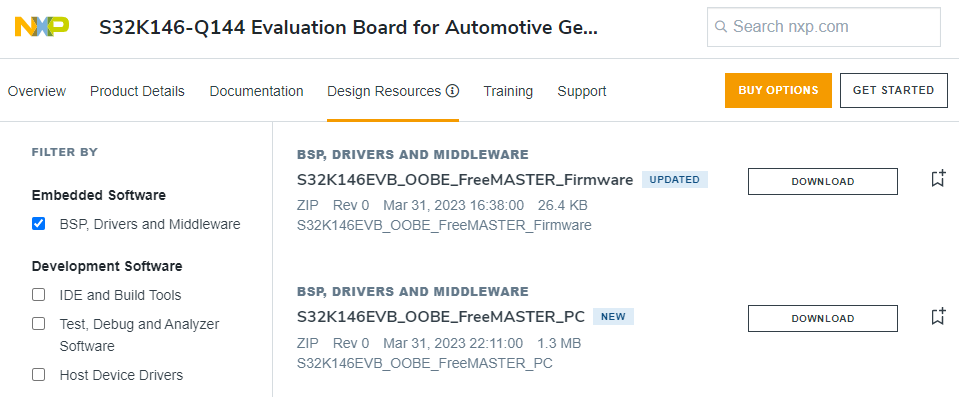
Task: Go to the Documentation tab
Action: click(256, 91)
